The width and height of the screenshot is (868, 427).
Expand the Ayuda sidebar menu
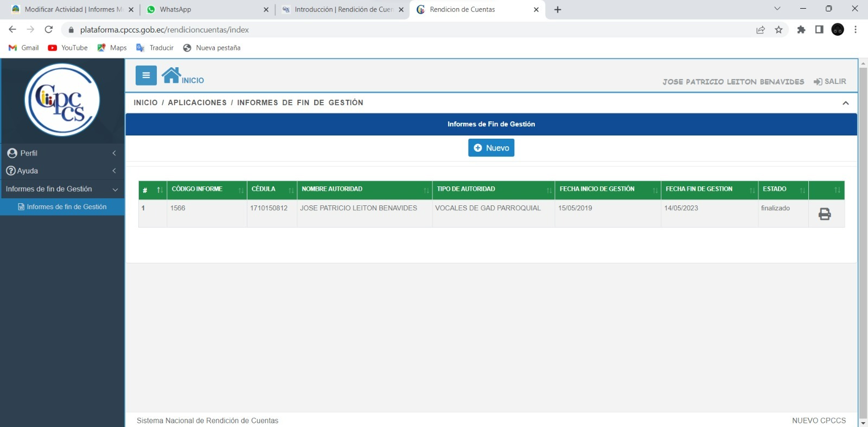pos(62,171)
